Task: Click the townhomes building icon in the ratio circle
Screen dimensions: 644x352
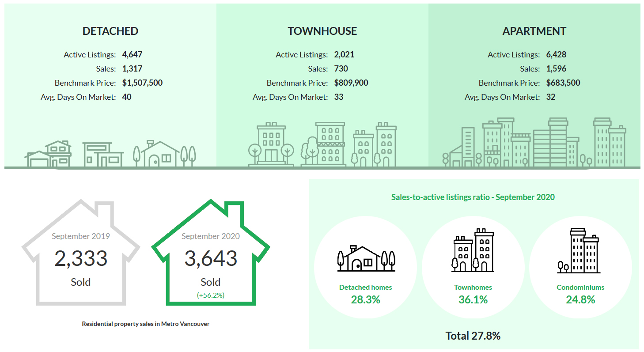Action: pos(473,250)
